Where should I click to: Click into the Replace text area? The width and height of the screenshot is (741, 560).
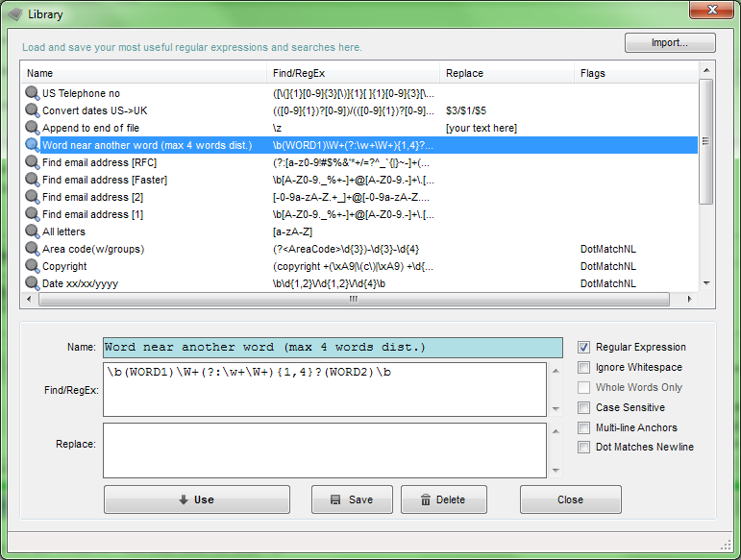click(325, 450)
